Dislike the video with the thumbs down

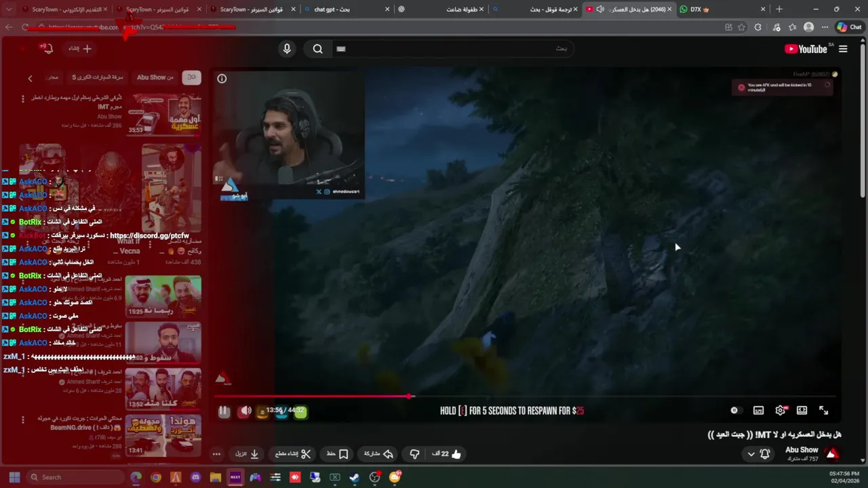tap(414, 454)
